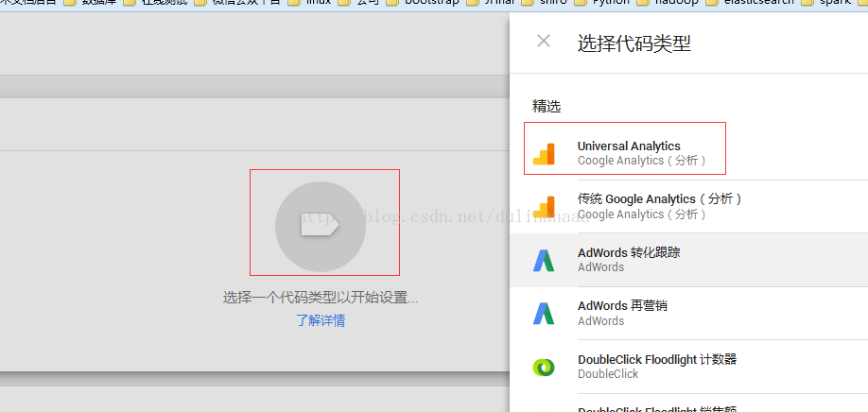
Task: Click the 选择代码类型 panel title
Action: click(x=634, y=43)
